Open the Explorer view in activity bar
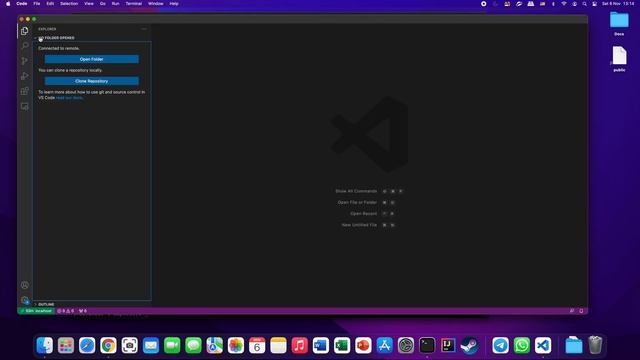 [x=25, y=31]
